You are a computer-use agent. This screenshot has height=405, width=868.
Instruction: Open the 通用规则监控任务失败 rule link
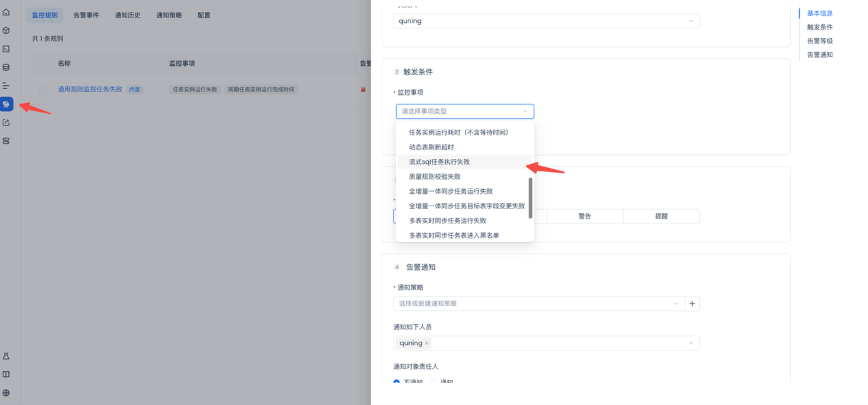pos(90,89)
